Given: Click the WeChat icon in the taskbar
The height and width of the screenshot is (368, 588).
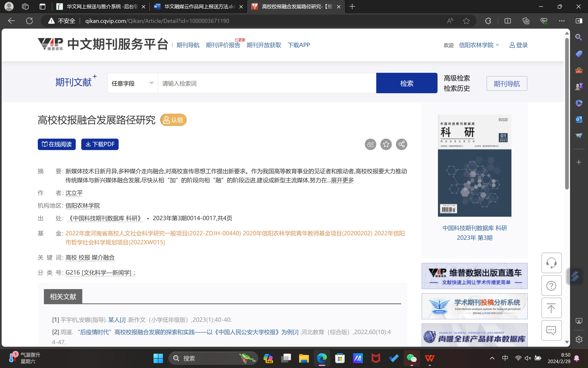Looking at the screenshot, I should coord(412,358).
